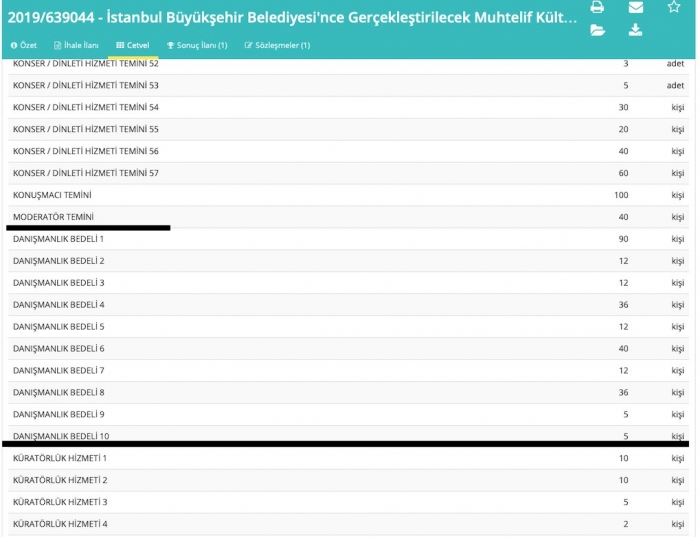The image size is (700, 537).
Task: Open the folder icon in header
Action: pos(597,30)
